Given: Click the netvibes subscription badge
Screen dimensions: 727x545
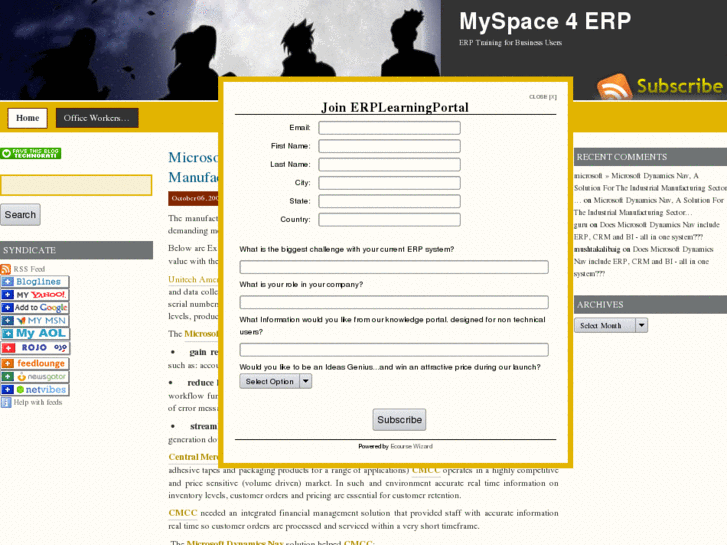Looking at the screenshot, I should pos(35,390).
